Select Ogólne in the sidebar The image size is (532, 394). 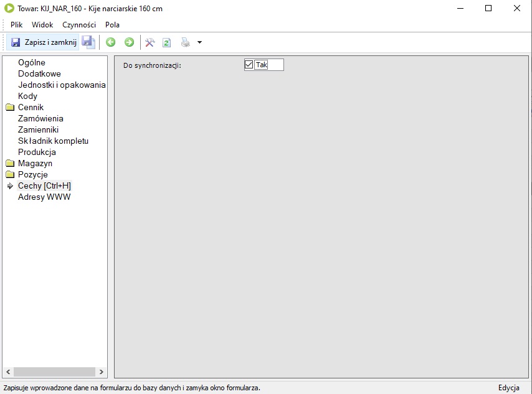point(32,62)
